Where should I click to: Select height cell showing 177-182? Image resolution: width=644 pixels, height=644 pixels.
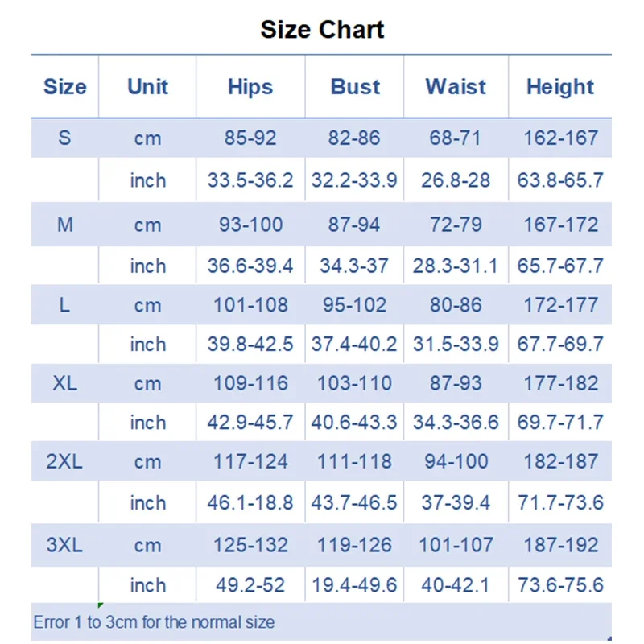coord(560,383)
